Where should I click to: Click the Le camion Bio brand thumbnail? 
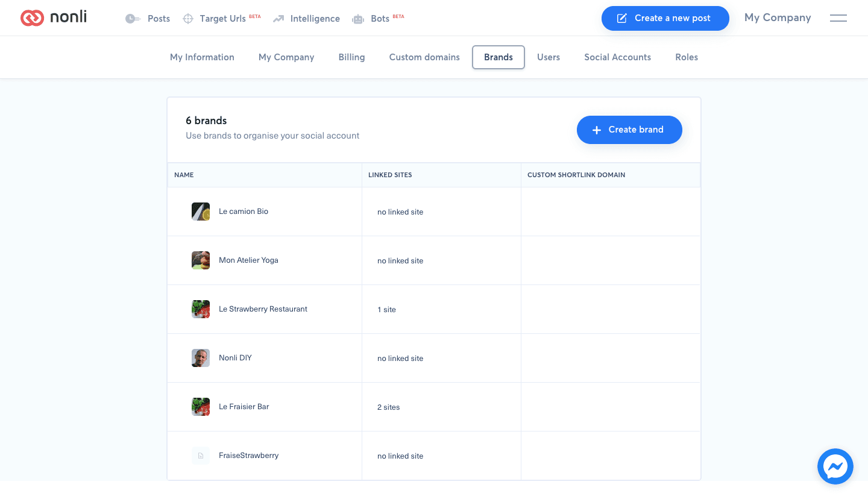click(201, 212)
